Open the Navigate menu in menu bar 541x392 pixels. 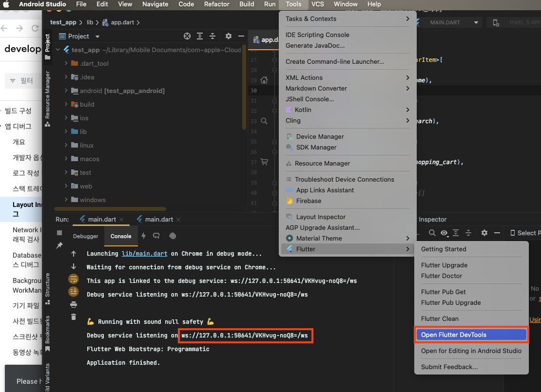(155, 4)
